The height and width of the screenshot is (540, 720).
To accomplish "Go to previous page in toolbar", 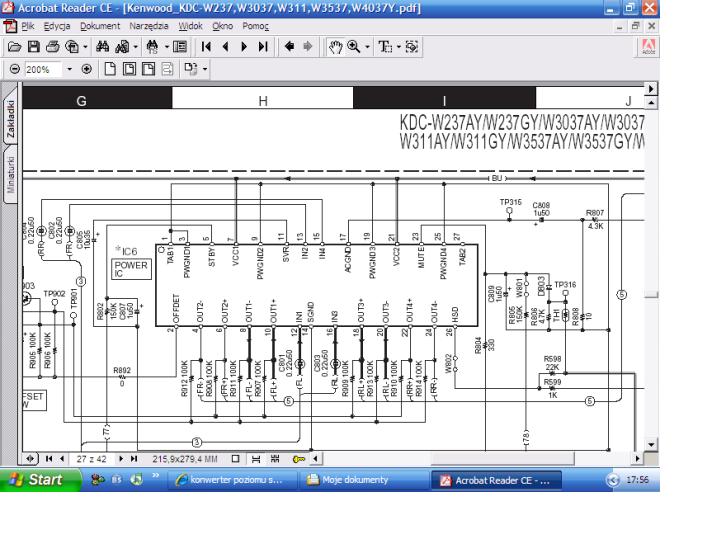I will (225, 46).
